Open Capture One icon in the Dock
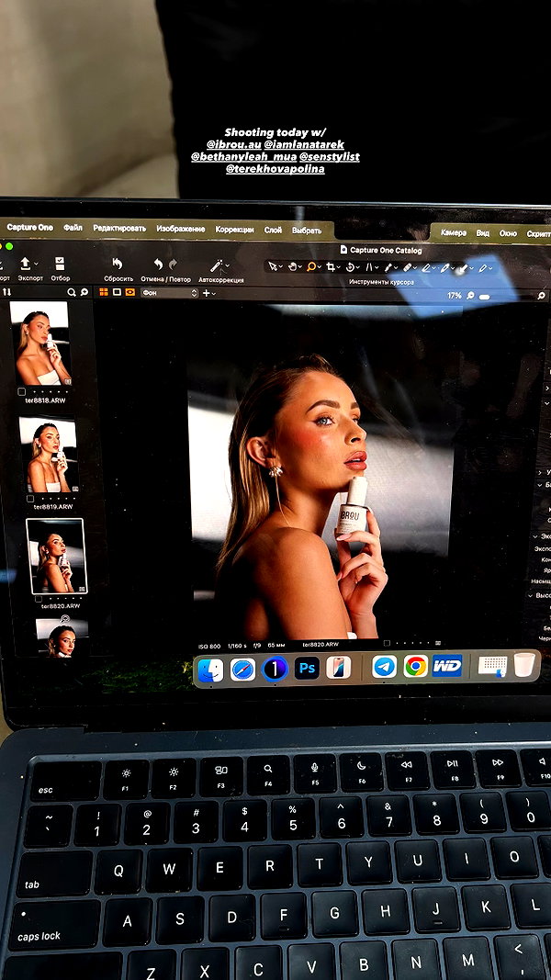The width and height of the screenshot is (551, 980). tap(275, 668)
